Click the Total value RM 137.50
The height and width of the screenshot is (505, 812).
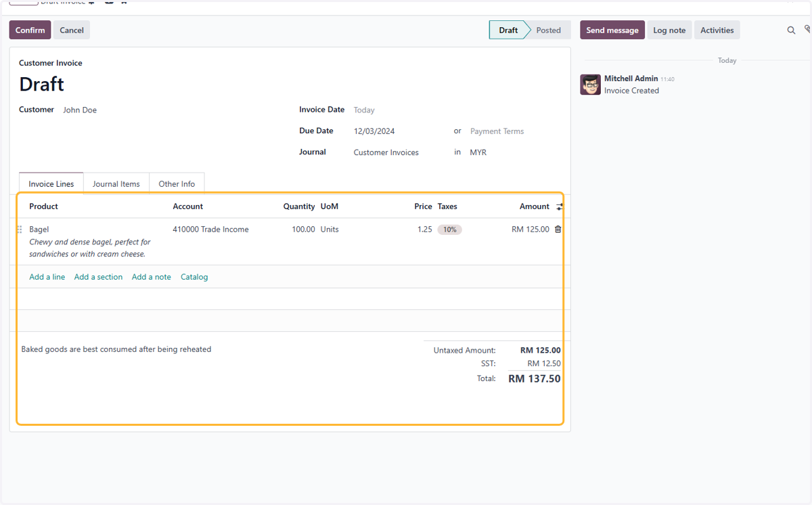tap(535, 379)
